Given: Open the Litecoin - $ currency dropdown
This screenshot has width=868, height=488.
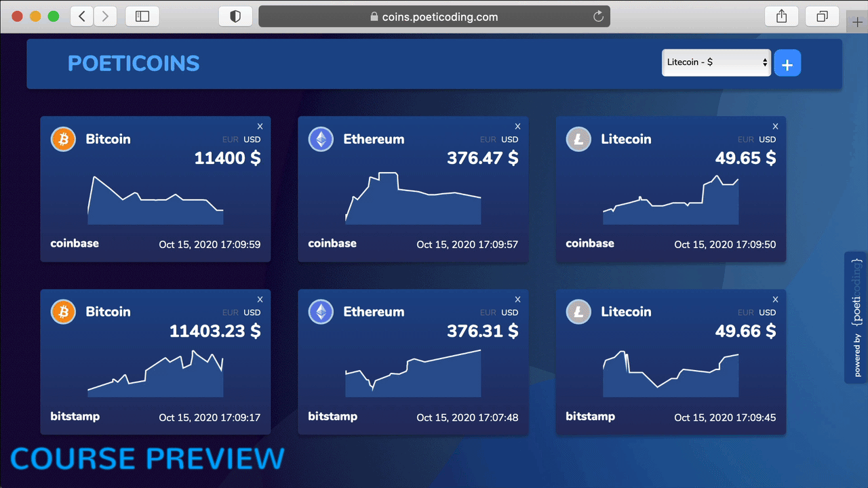Looking at the screenshot, I should point(716,62).
